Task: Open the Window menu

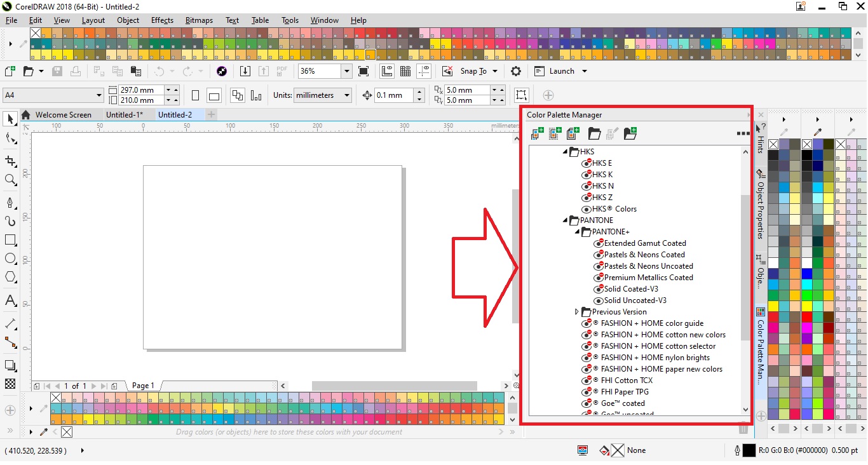Action: (x=325, y=20)
